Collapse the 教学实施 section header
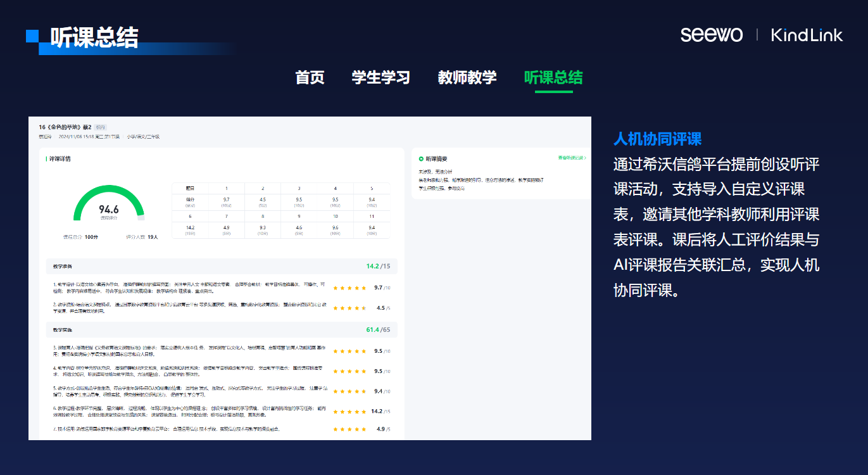Image resolution: width=868 pixels, height=475 pixels. 222,330
